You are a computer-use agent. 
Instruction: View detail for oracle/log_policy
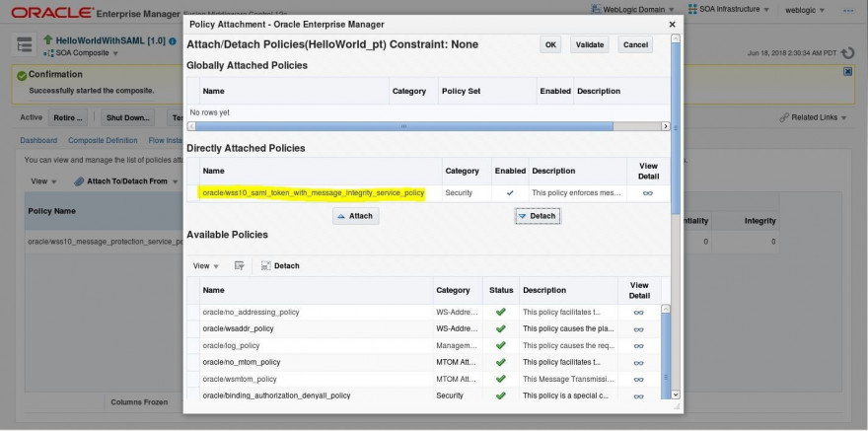[x=639, y=346]
